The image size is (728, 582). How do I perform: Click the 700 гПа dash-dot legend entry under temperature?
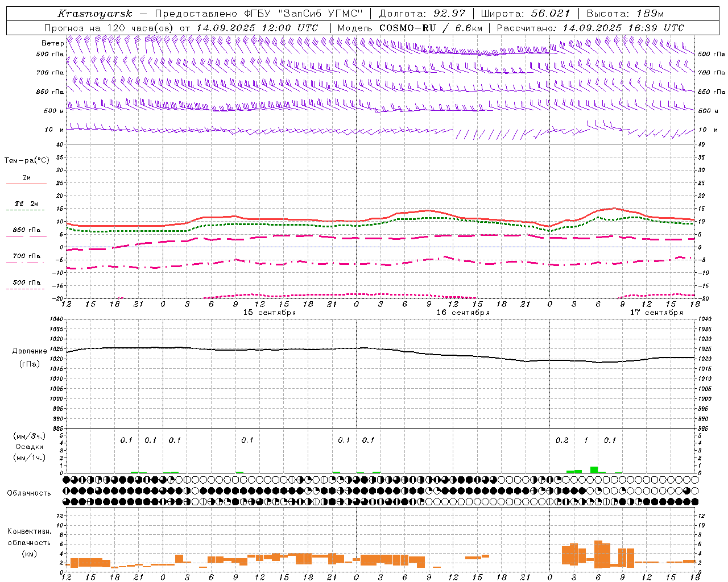27,256
